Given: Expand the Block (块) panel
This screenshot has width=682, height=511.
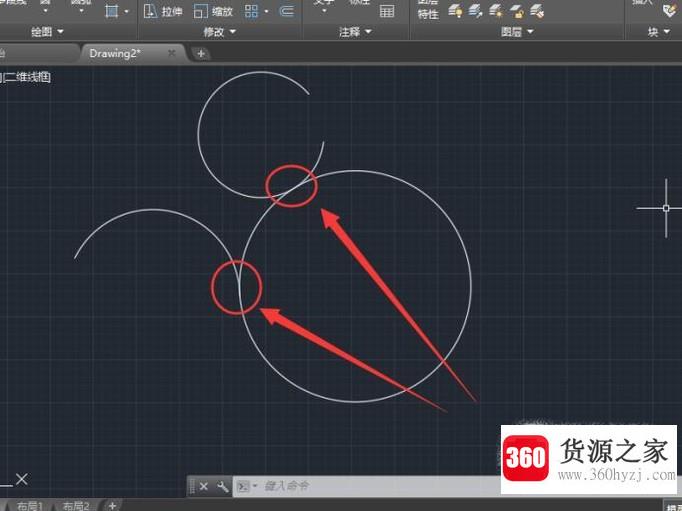Looking at the screenshot, I should pyautogui.click(x=659, y=32).
